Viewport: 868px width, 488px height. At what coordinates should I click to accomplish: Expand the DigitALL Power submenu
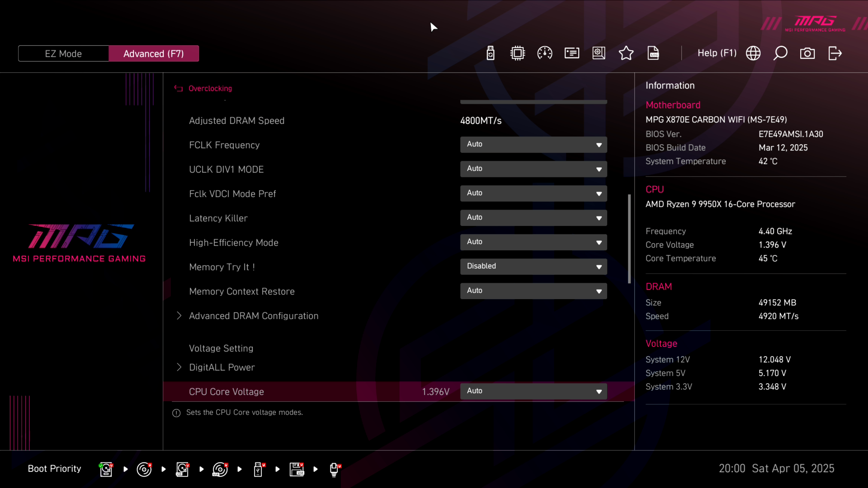(x=222, y=367)
